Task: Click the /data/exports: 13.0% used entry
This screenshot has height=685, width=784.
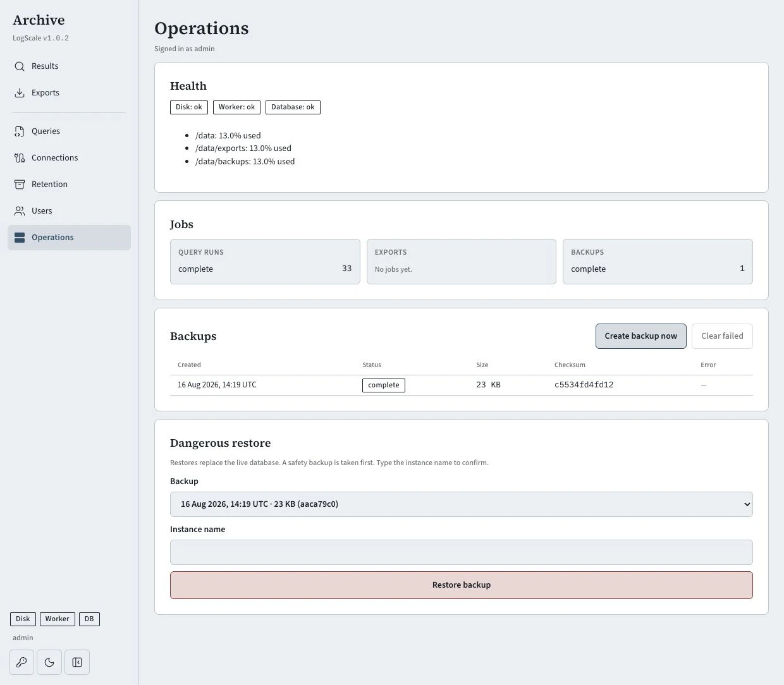Action: coord(243,149)
